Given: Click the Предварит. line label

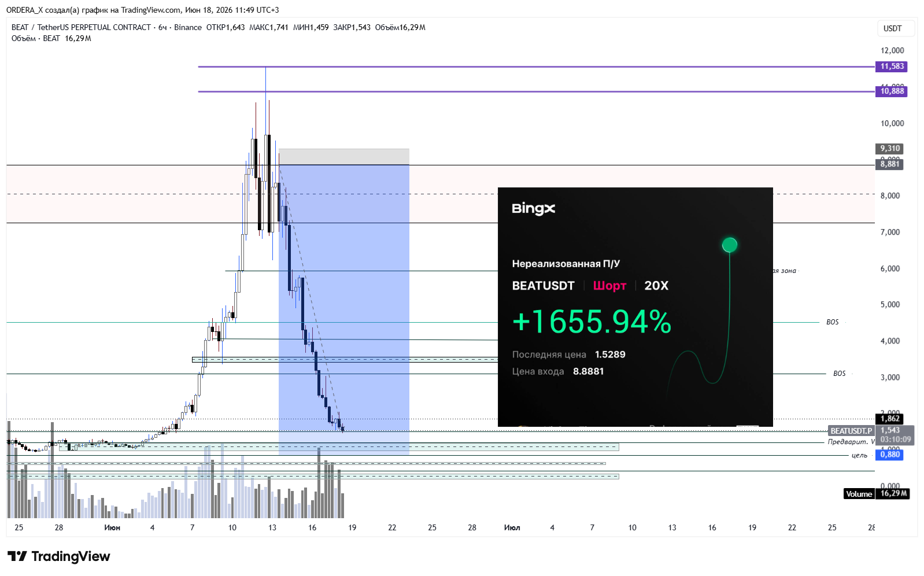Looking at the screenshot, I should click(x=848, y=442).
